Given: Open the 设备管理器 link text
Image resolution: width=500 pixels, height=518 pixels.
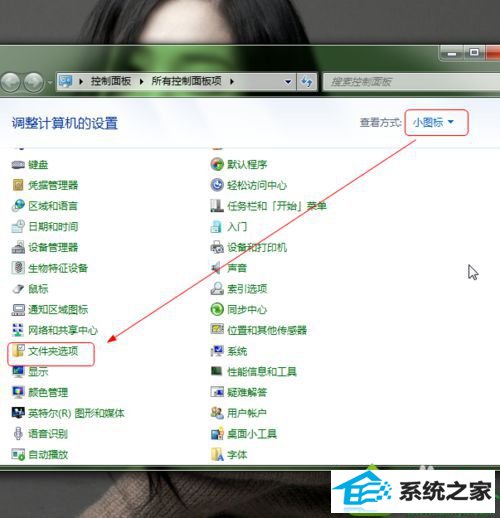Looking at the screenshot, I should point(53,247).
